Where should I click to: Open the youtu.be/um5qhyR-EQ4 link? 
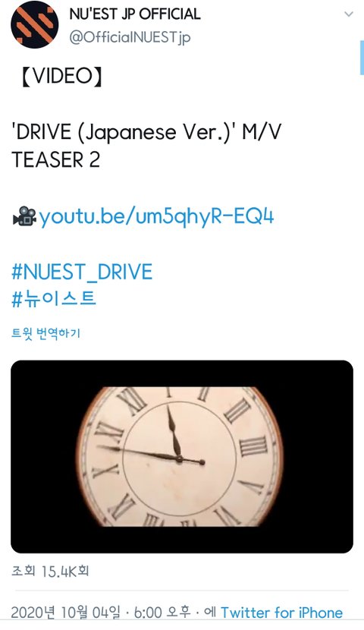tap(156, 216)
